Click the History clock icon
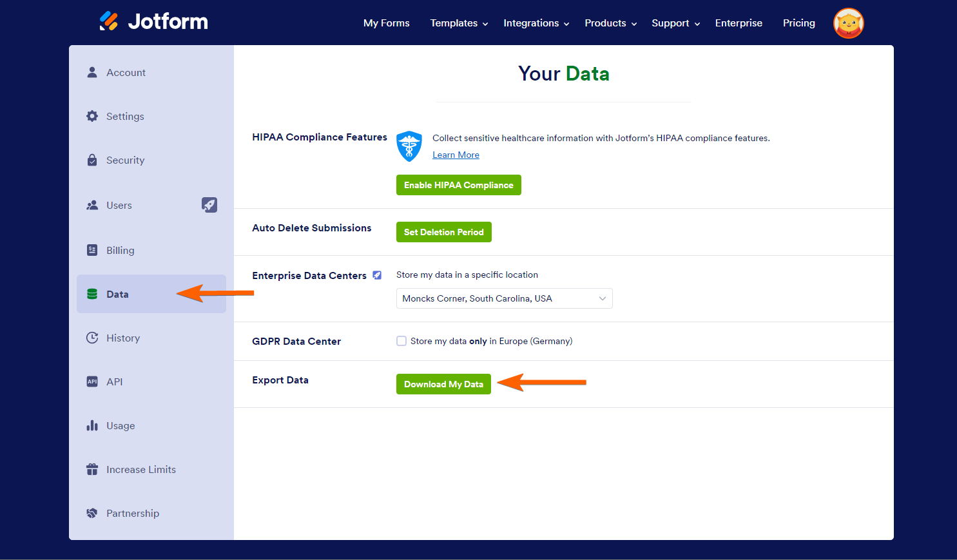This screenshot has width=957, height=560. [x=92, y=338]
